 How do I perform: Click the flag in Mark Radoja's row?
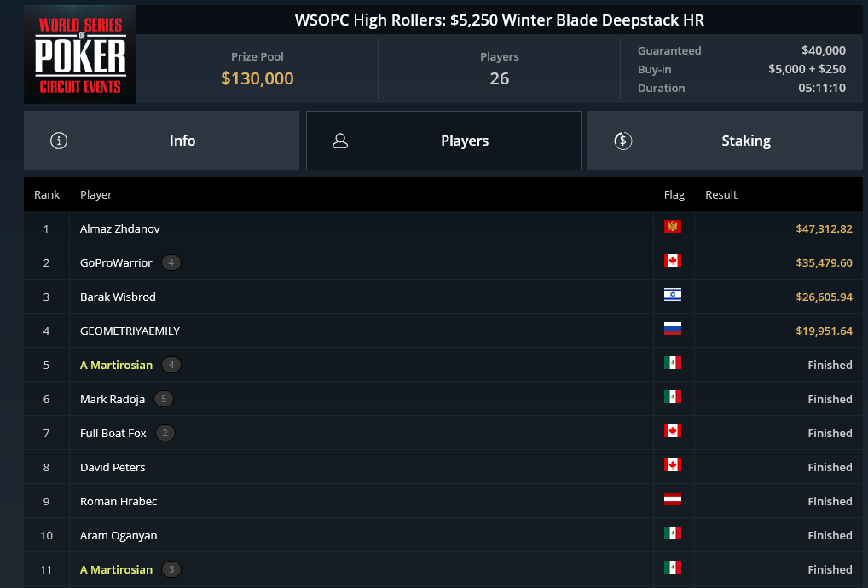[x=673, y=396]
